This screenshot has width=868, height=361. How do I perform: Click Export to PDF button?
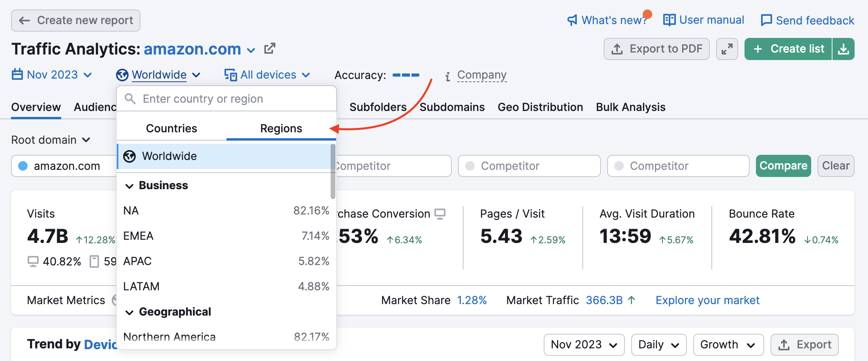click(x=657, y=49)
